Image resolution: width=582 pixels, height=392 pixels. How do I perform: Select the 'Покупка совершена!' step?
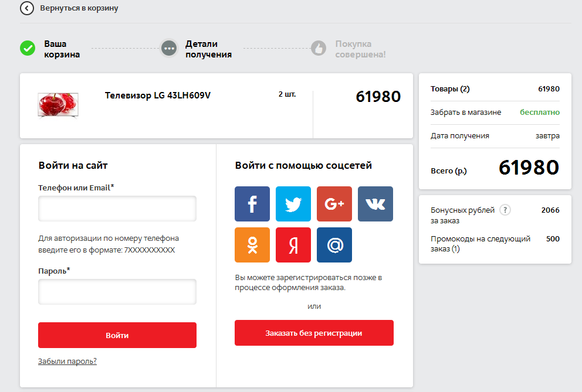(x=360, y=49)
